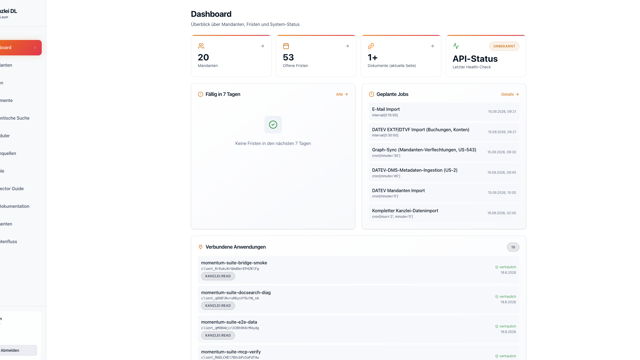Click vertraulich status icon for momentum-suite-bridge-smoke
This screenshot has height=360, width=640.
497,267
